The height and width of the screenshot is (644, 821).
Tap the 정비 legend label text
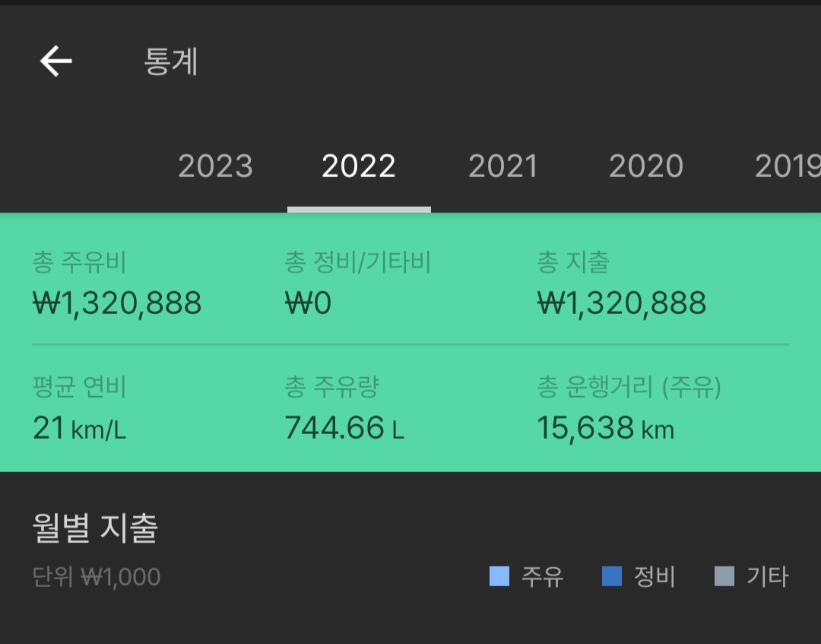coord(655,577)
